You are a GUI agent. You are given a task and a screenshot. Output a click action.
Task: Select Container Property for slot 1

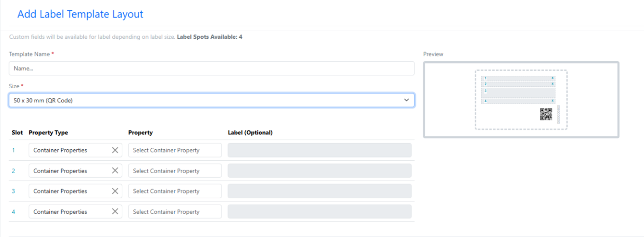[175, 150]
